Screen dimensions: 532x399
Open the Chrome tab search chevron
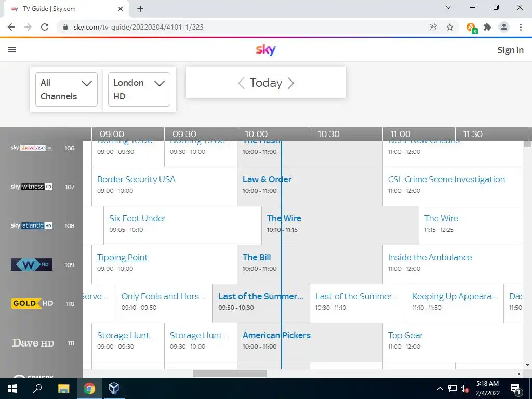pos(448,7)
